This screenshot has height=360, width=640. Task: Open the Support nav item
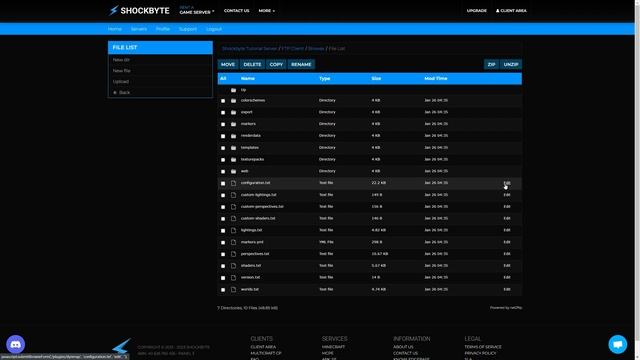188,29
